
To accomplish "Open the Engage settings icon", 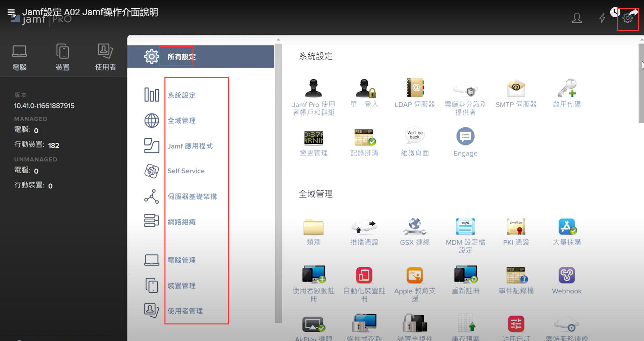I will 465,142.
